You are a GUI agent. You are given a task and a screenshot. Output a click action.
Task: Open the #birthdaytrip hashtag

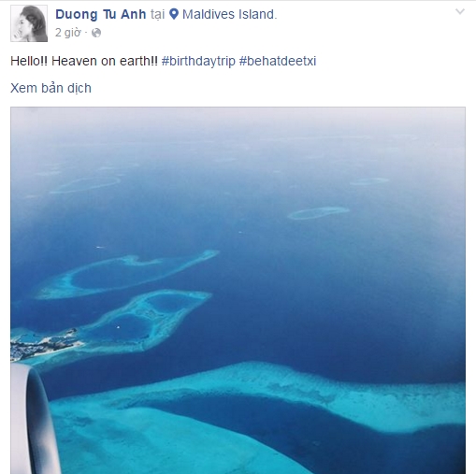(x=198, y=61)
